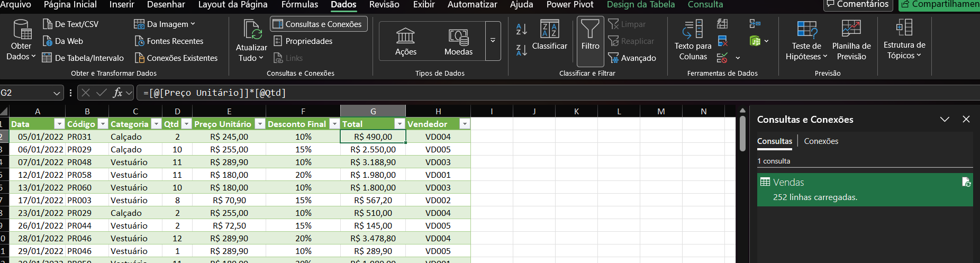
Task: Click the Obter Dados database icon
Action: [22, 29]
